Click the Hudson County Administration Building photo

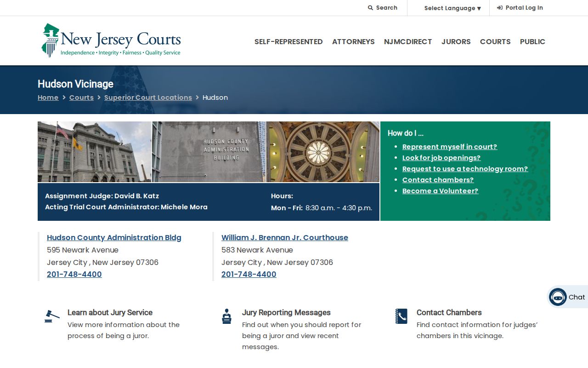209,152
